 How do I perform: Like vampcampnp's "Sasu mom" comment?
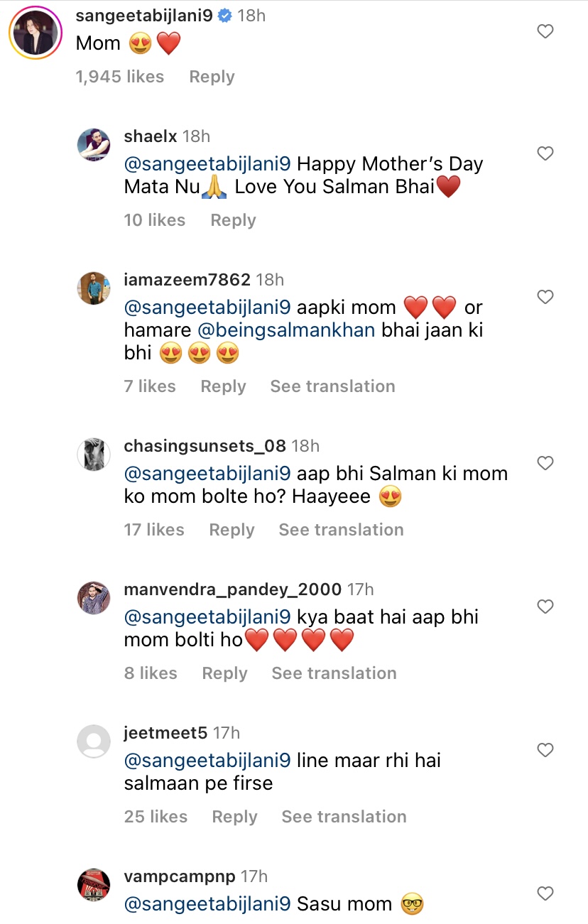tap(545, 893)
